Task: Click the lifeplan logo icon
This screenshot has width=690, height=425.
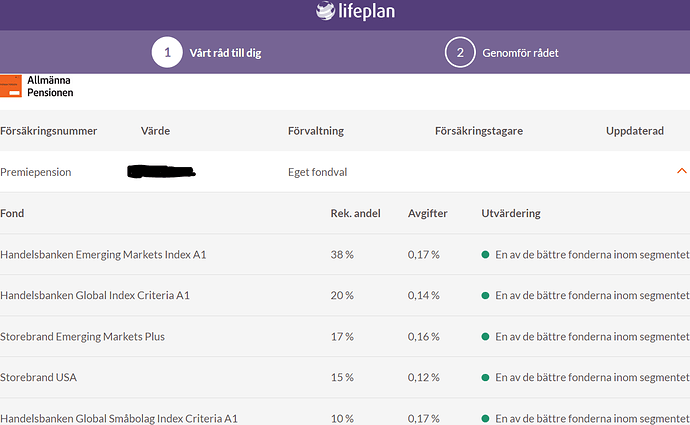Action: (327, 12)
